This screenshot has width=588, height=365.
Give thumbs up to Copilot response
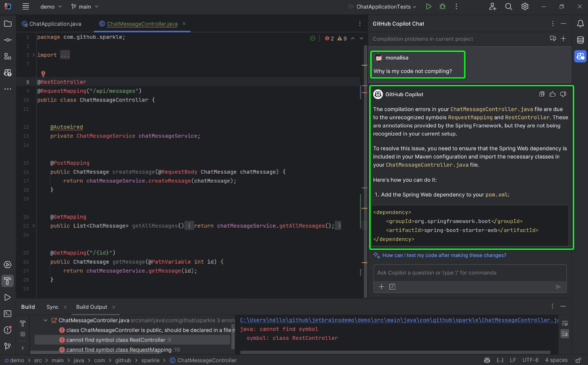[552, 94]
